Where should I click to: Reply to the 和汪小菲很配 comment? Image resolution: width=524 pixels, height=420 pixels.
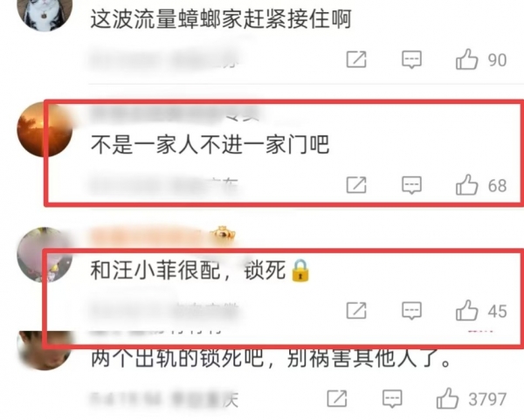(x=411, y=311)
